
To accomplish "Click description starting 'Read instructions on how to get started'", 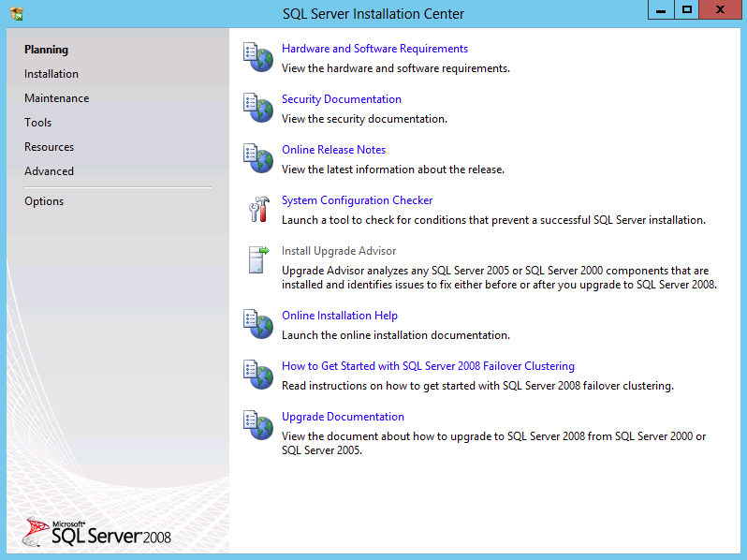I will click(477, 386).
